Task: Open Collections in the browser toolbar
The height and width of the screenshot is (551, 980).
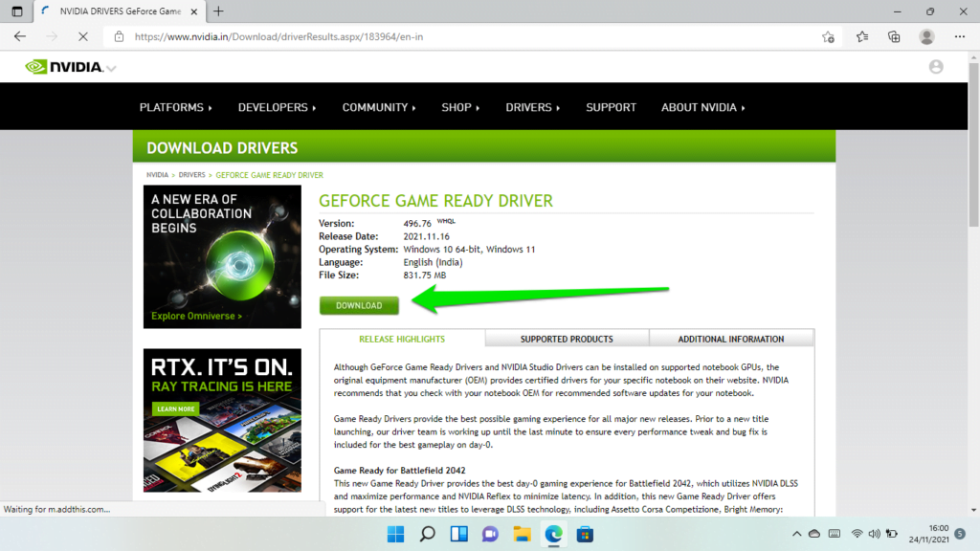Action: click(x=893, y=36)
